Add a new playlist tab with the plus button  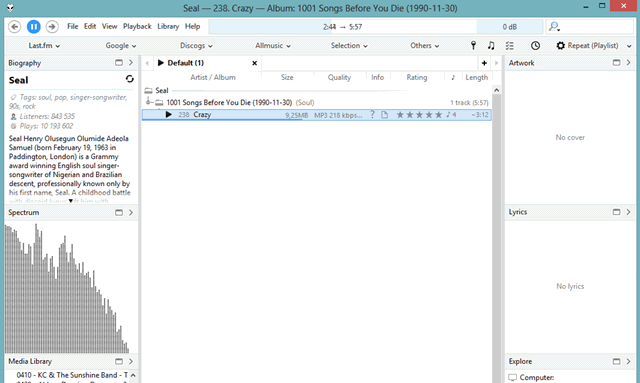point(484,63)
